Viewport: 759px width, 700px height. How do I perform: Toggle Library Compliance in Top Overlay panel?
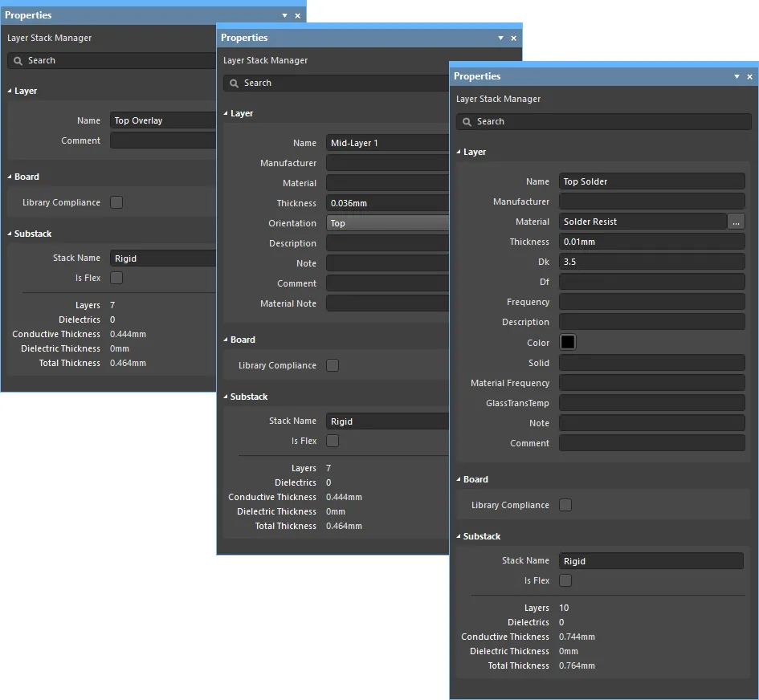pyautogui.click(x=116, y=202)
